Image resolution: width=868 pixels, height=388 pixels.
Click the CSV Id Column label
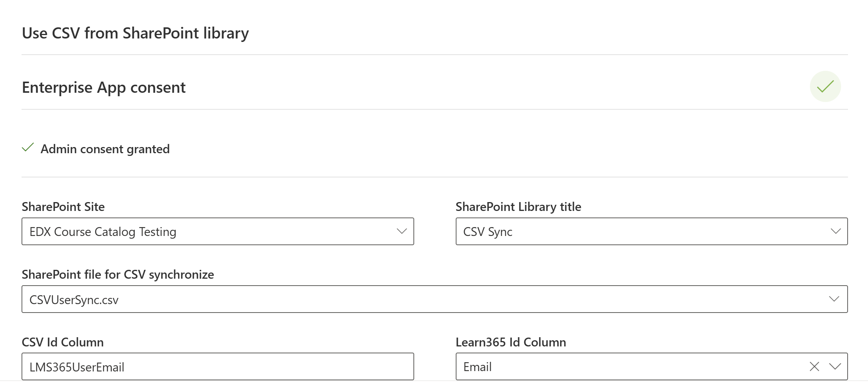pos(63,342)
